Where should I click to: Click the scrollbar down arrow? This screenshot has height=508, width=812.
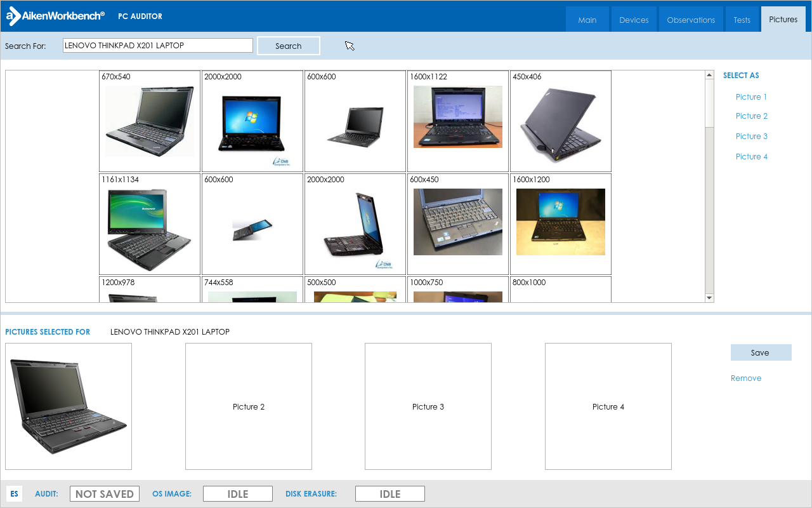[710, 298]
